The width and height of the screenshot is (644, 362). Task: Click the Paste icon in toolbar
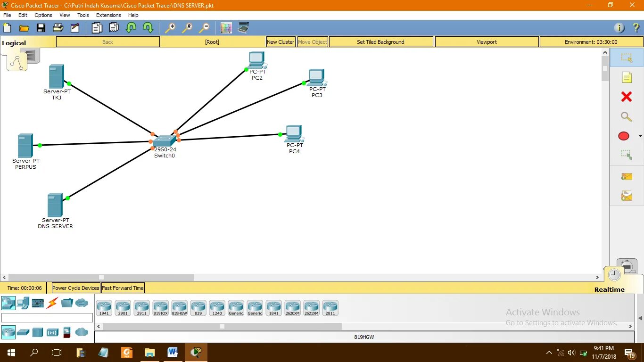click(114, 28)
